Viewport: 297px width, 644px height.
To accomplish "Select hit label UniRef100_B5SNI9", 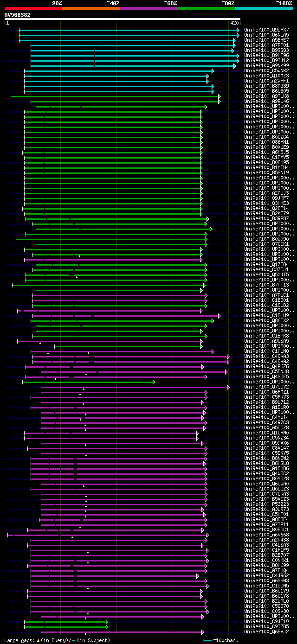I will pyautogui.click(x=266, y=172).
